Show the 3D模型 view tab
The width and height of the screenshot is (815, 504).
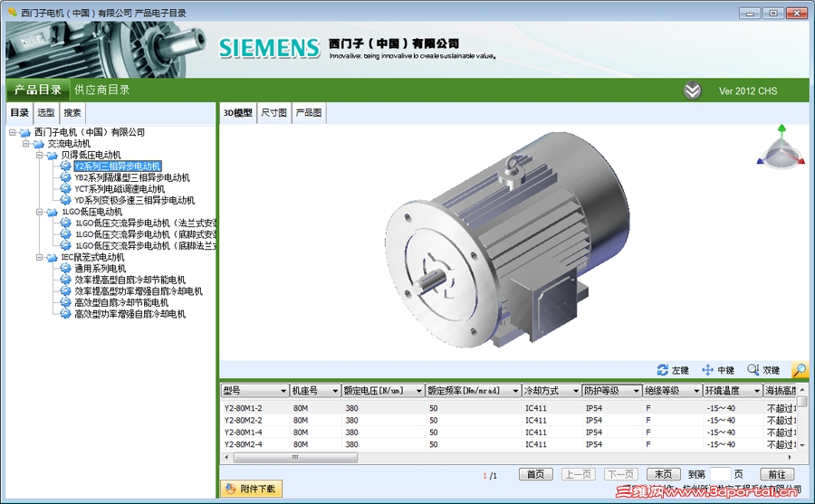[x=238, y=113]
